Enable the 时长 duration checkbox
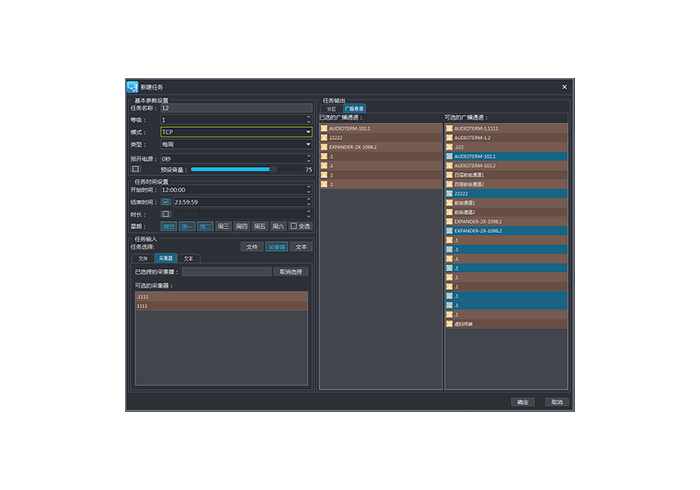 166,214
